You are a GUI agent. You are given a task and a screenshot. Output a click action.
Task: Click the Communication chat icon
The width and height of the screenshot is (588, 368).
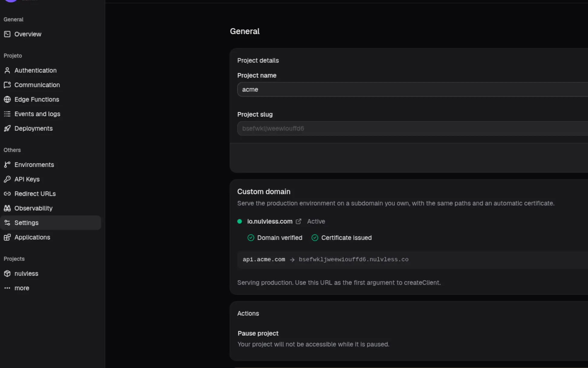coord(7,85)
